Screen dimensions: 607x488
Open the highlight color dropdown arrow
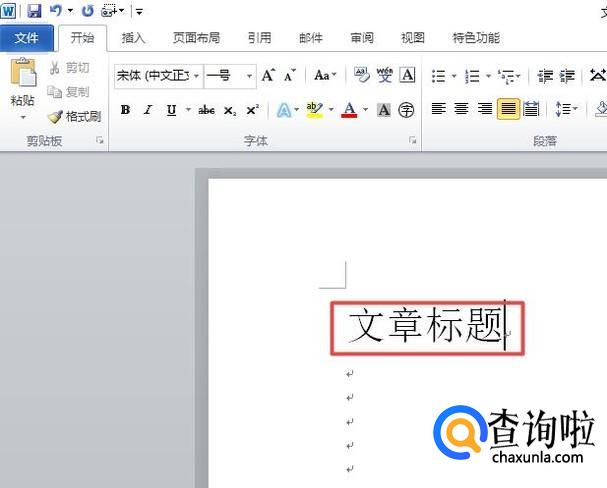[331, 110]
